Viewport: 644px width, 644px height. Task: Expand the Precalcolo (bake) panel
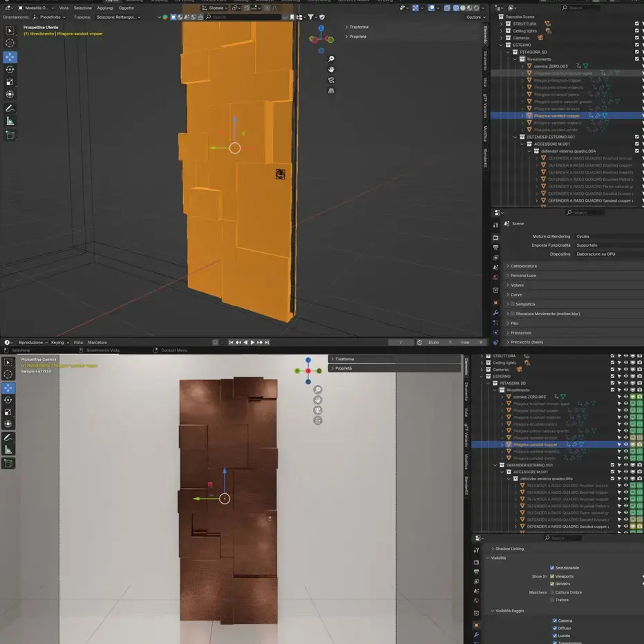574,342
